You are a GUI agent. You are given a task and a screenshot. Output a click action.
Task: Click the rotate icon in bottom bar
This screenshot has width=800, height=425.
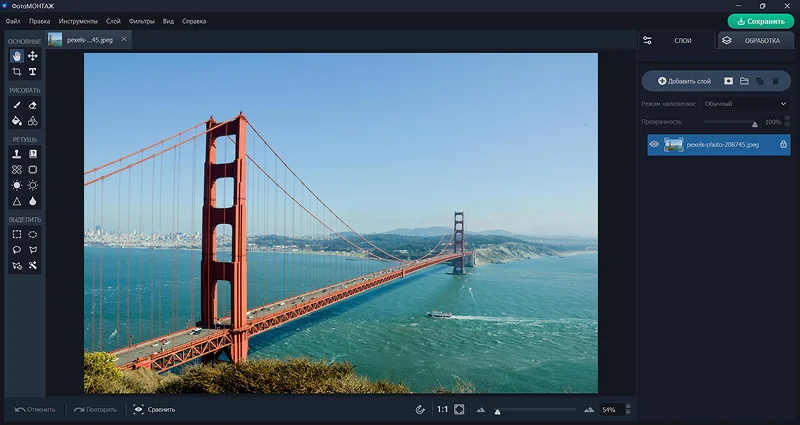(x=420, y=409)
